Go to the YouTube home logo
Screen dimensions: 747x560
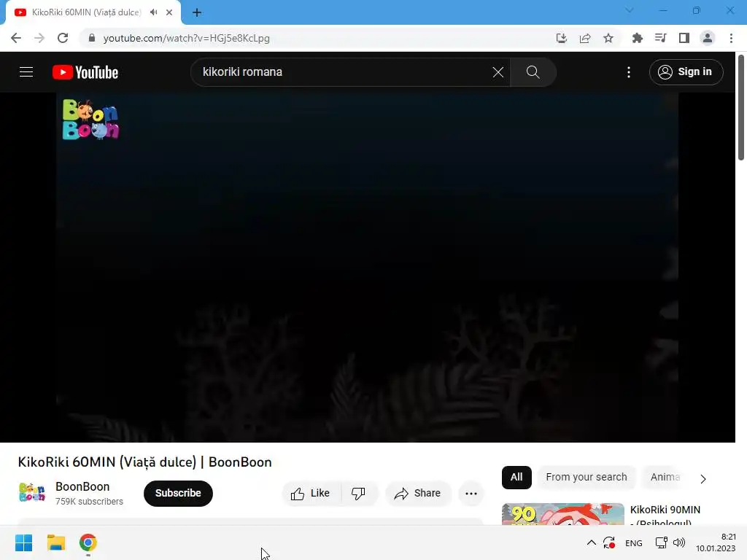[x=85, y=72]
